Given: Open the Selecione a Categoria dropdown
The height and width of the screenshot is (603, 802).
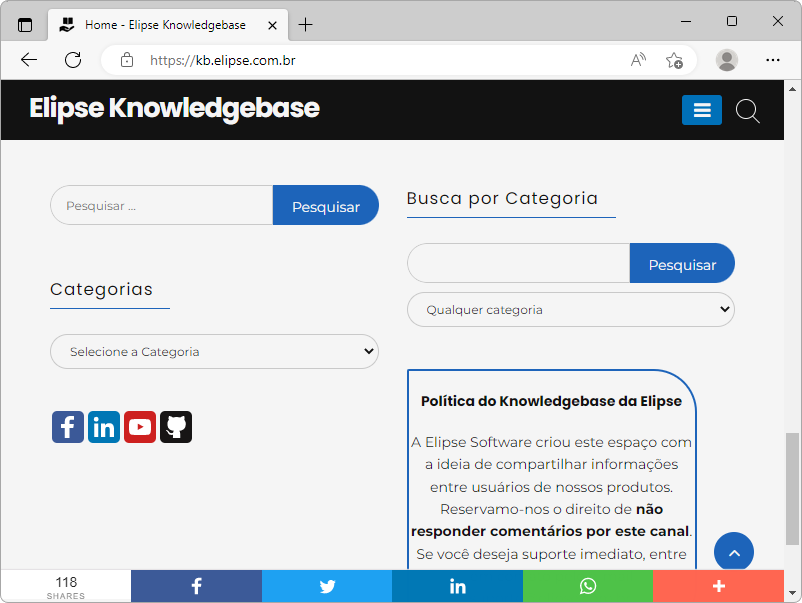Looking at the screenshot, I should (214, 351).
